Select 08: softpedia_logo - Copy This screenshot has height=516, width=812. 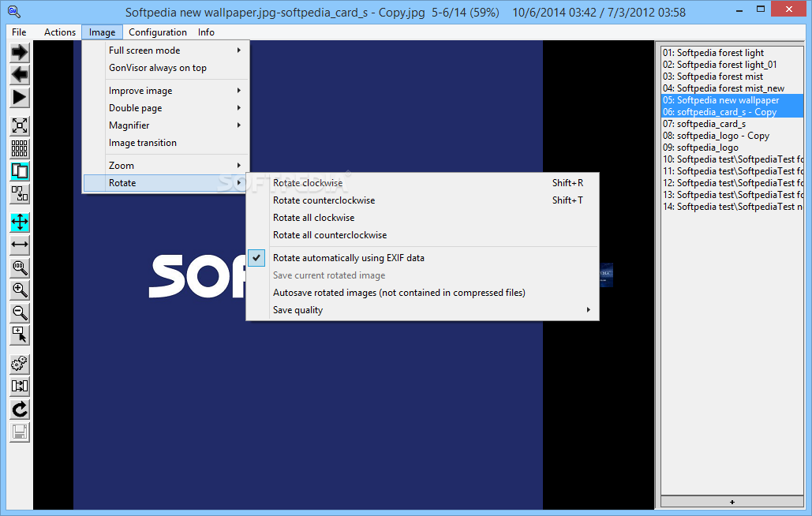pyautogui.click(x=732, y=136)
